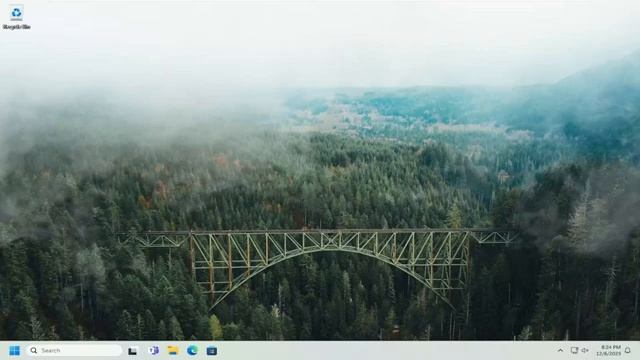This screenshot has width=640, height=360.
Task: Open the Microsoft Store taskbar icon
Action: [211, 351]
